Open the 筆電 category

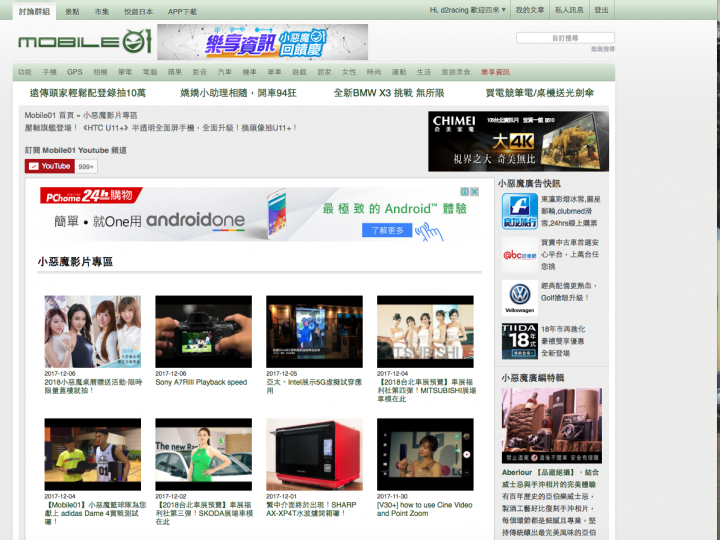125,72
